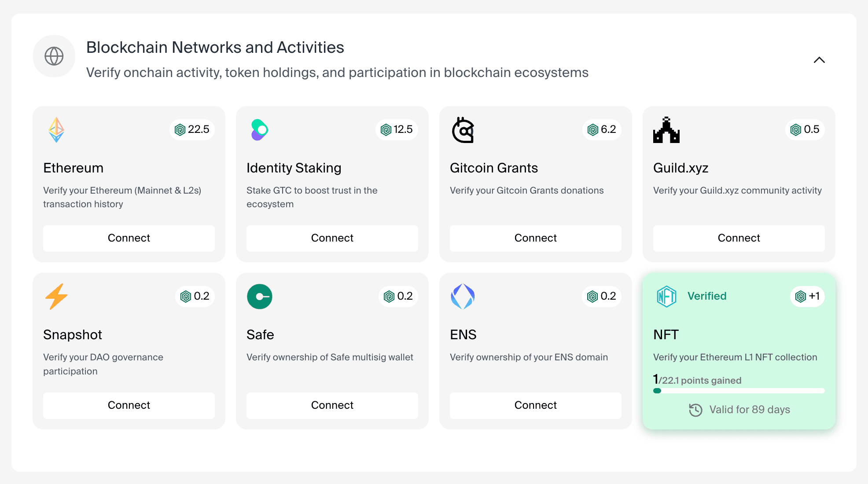868x484 pixels.
Task: Click the Blockchain Networks and Activities heading
Action: click(215, 48)
